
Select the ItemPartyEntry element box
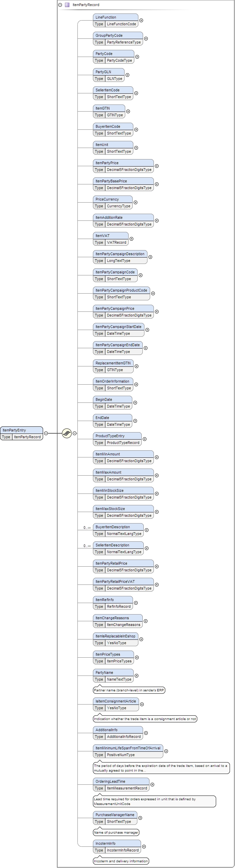click(22, 430)
